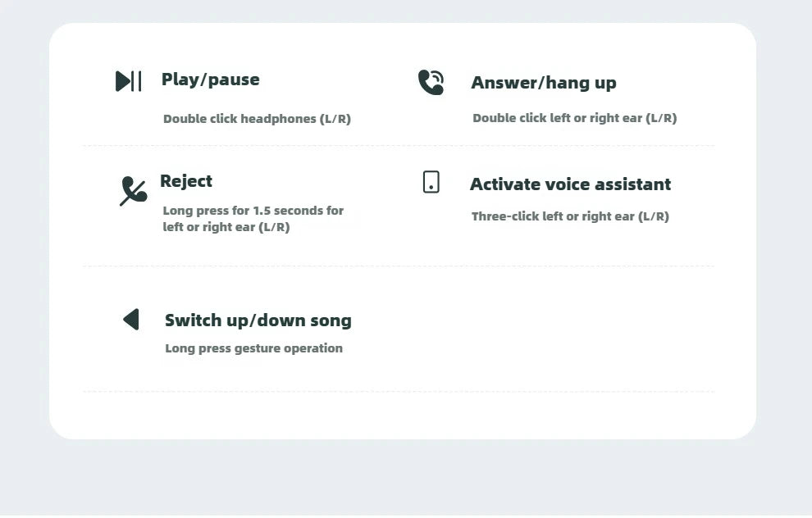Click the dashed divider below Switch up/down song

pos(399,392)
